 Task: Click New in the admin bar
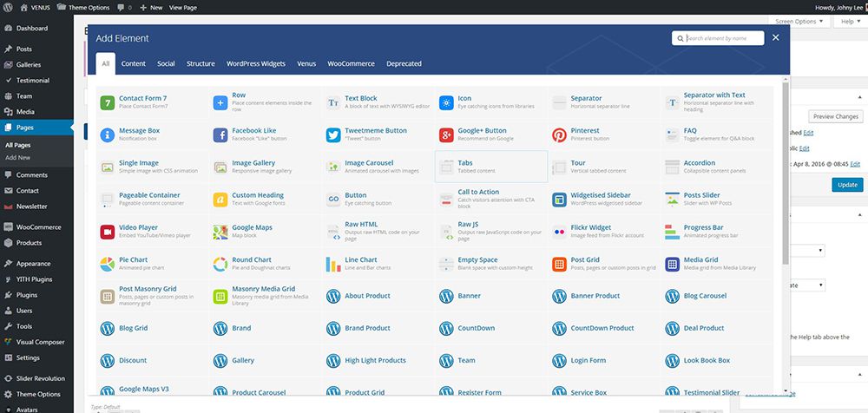tap(151, 8)
